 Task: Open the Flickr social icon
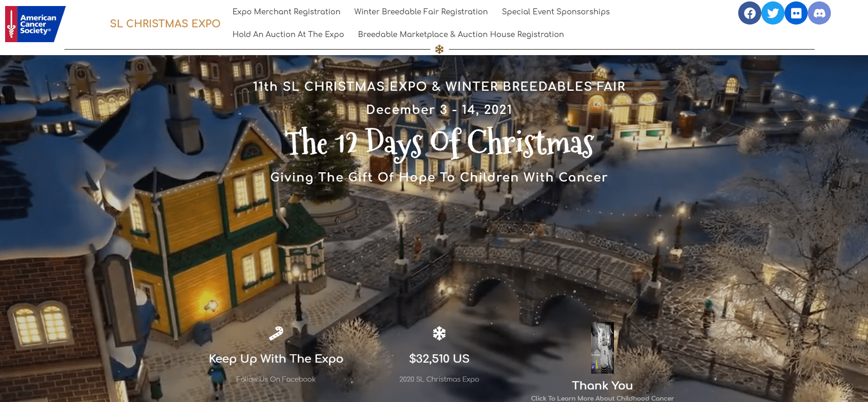click(796, 13)
